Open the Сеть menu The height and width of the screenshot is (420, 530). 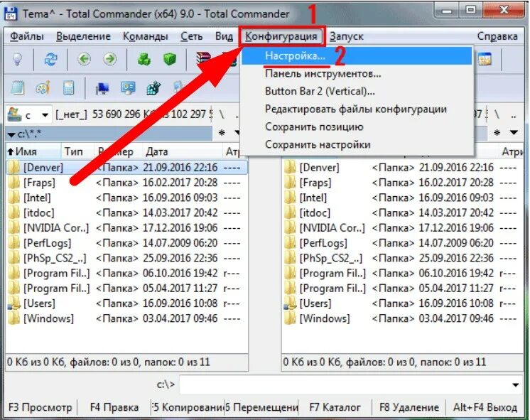point(191,36)
